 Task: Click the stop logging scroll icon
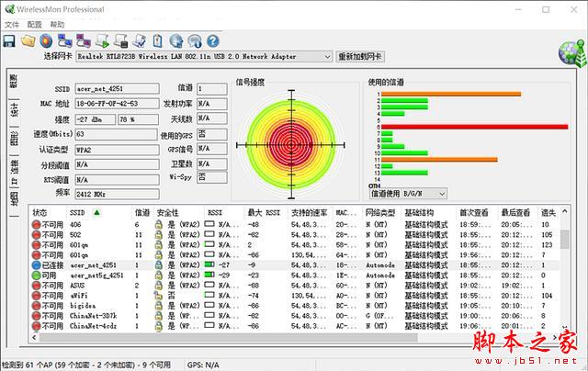(x=120, y=40)
